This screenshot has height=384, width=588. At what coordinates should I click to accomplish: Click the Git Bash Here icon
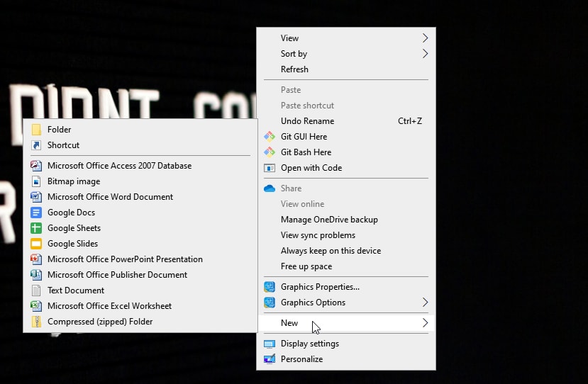270,152
